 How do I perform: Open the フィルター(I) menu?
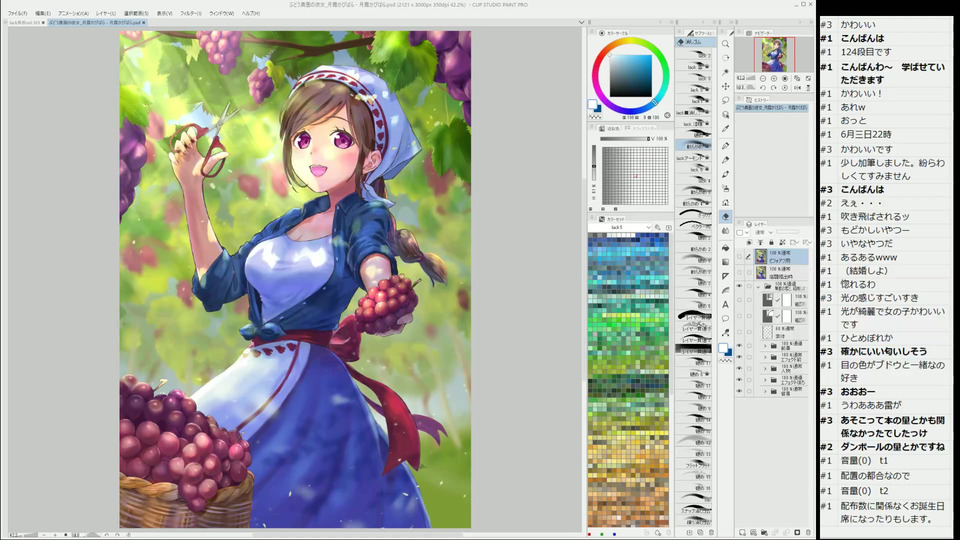(190, 13)
